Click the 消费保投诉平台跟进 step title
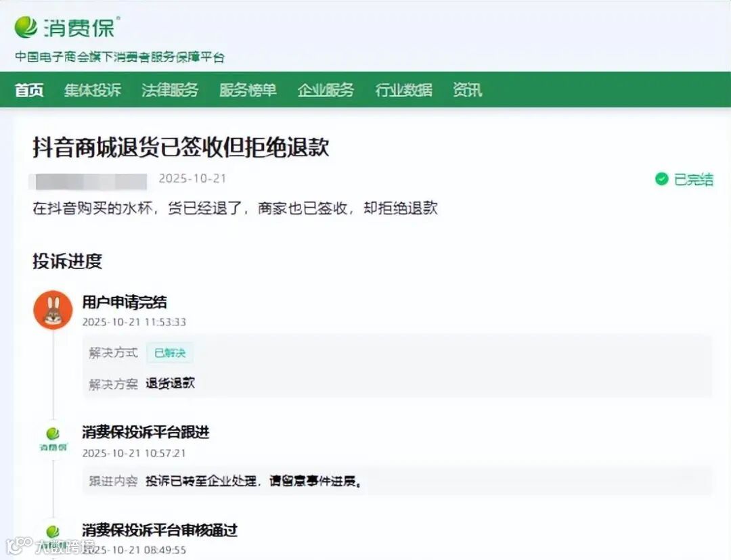Screen dimensions: 731x560 click(146, 432)
